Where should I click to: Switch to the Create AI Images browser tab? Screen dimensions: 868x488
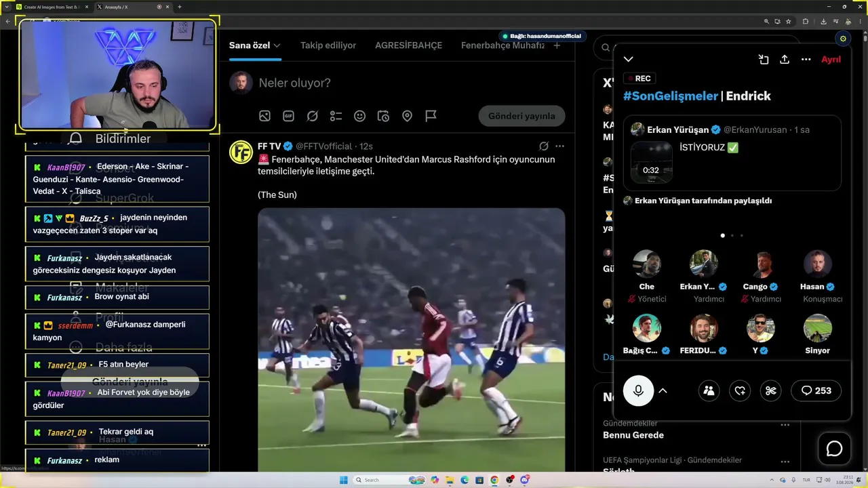point(52,7)
